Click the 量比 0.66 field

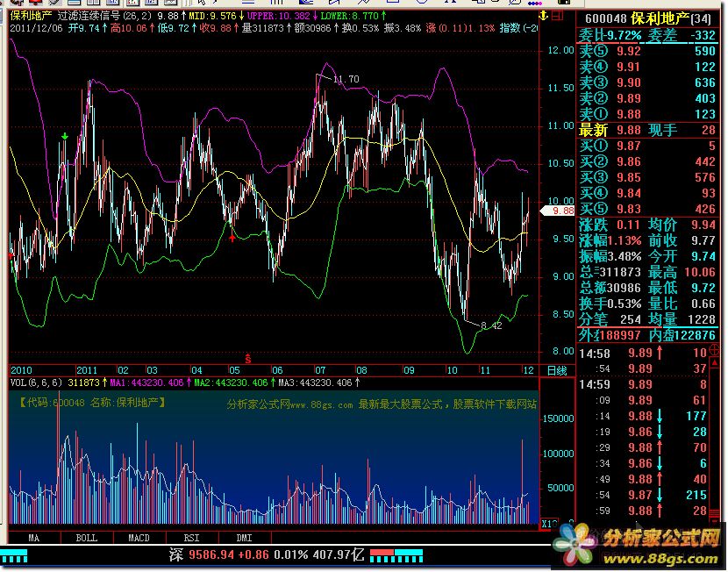click(682, 304)
